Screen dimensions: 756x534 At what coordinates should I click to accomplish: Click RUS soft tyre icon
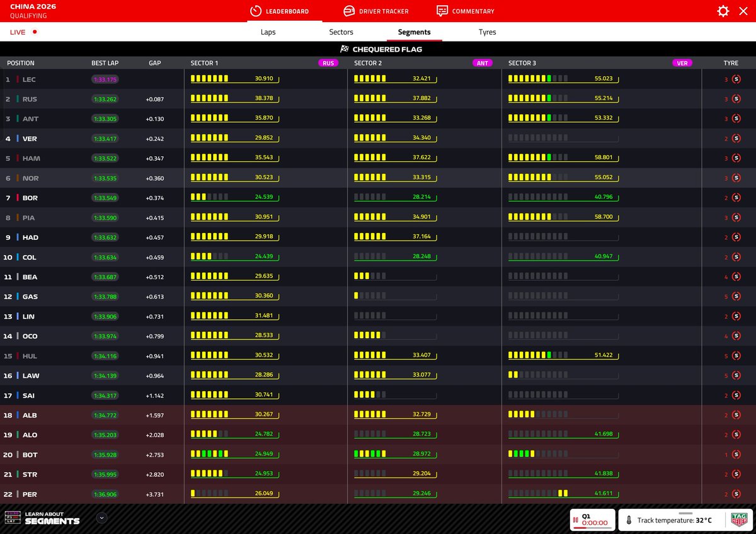(x=736, y=99)
